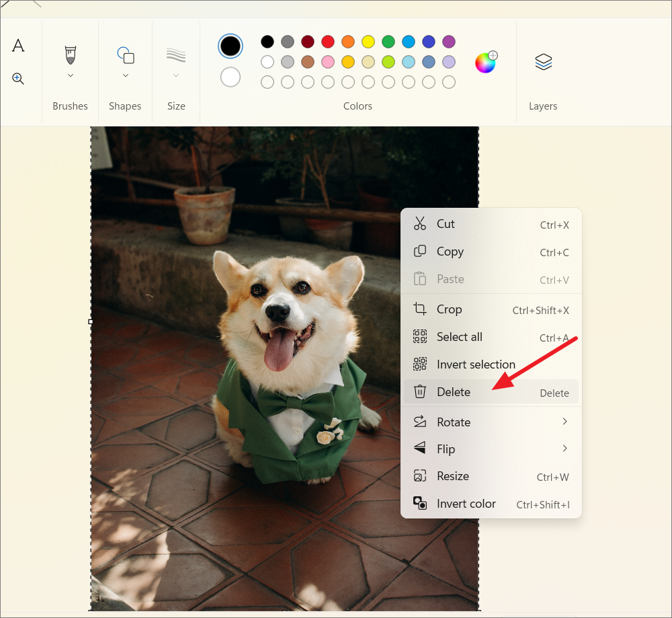Select Color 2 white secondary swatch
The height and width of the screenshot is (618, 672).
[230, 77]
